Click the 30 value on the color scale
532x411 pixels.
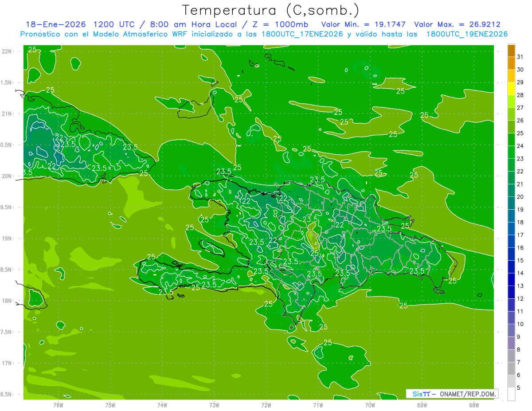(x=520, y=70)
